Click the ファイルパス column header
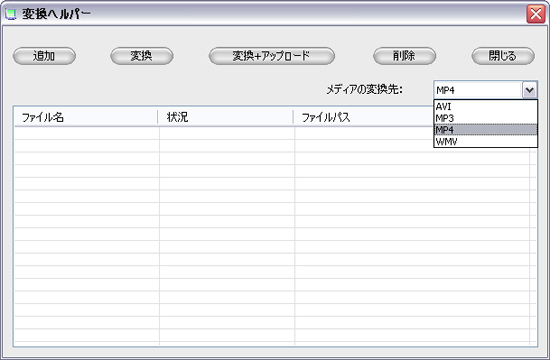 click(x=364, y=117)
